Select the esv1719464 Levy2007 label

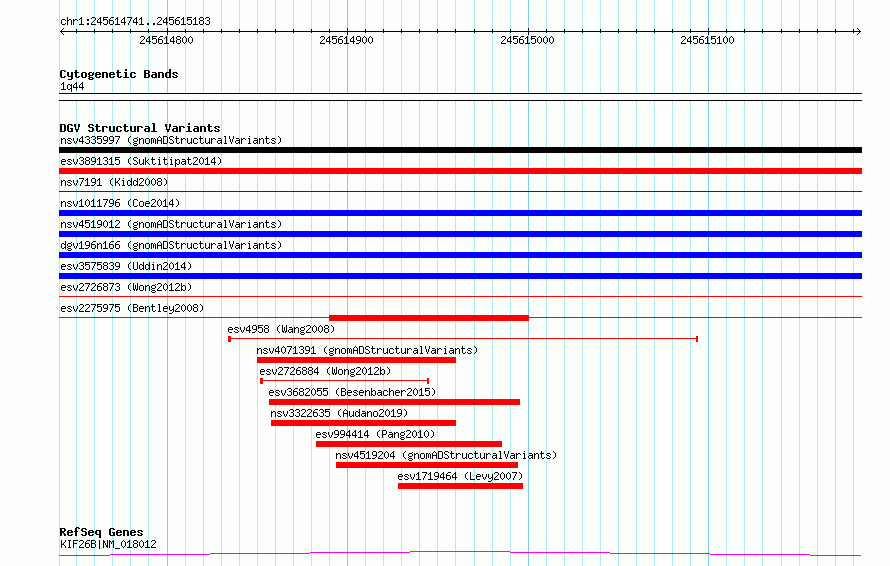coord(460,476)
